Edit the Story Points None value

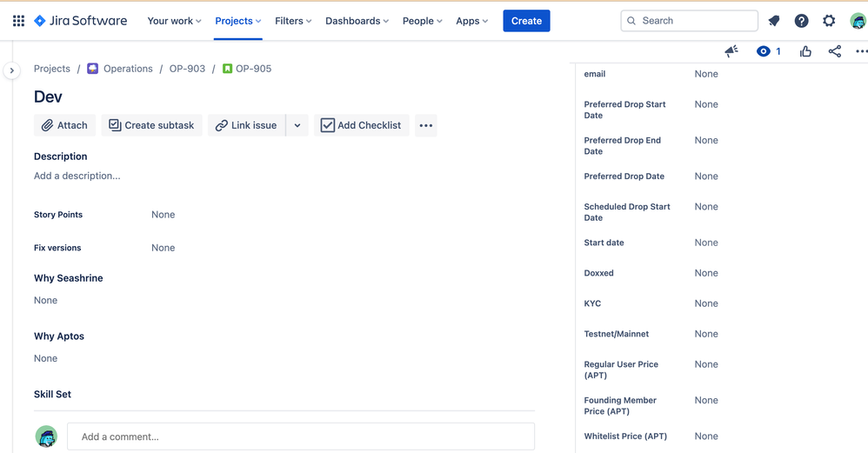(164, 215)
